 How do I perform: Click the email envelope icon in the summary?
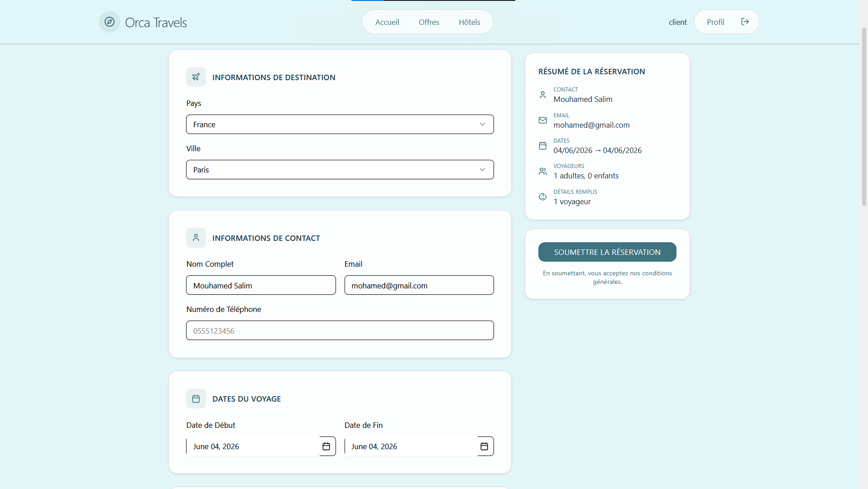pos(542,120)
